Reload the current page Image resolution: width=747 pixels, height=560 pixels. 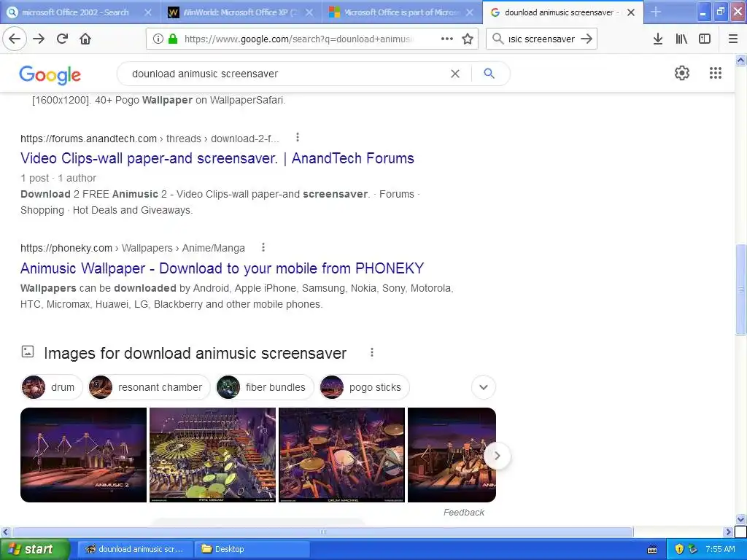62,39
